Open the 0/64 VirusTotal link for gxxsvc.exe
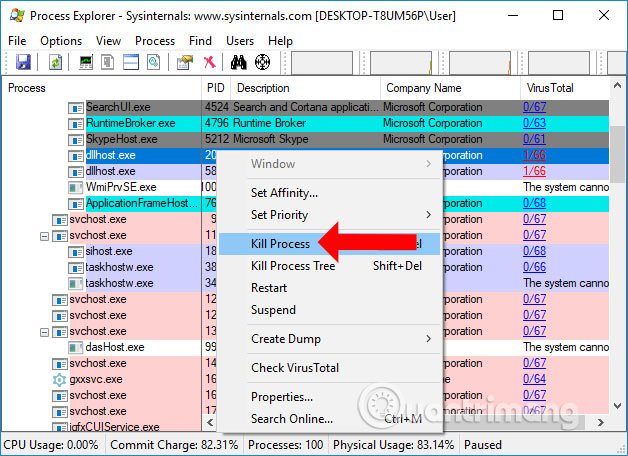628x456 pixels. [534, 379]
